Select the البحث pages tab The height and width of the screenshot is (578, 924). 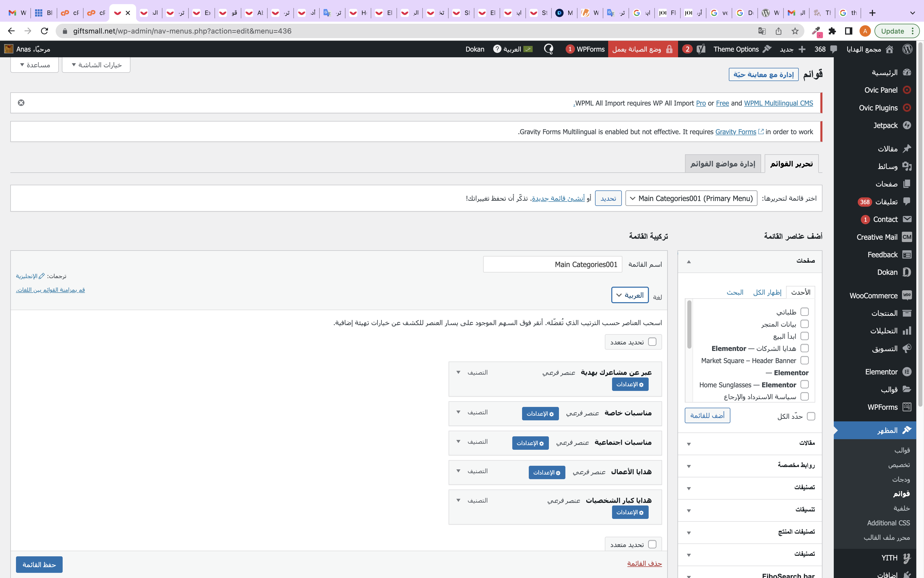(735, 292)
